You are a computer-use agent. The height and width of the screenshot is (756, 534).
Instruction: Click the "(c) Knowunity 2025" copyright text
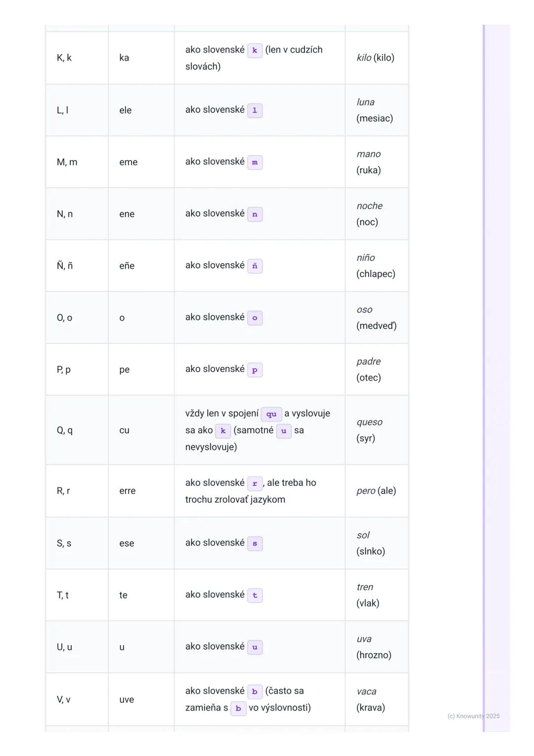click(473, 716)
